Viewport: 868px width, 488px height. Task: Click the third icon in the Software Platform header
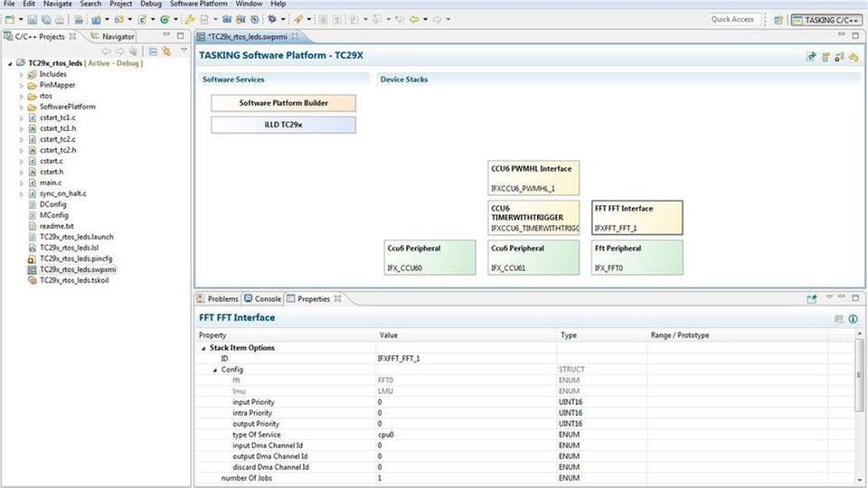(839, 56)
